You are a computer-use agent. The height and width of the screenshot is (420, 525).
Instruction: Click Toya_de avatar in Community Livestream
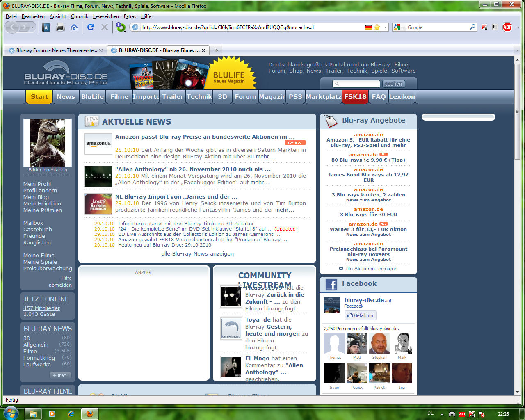tap(232, 329)
